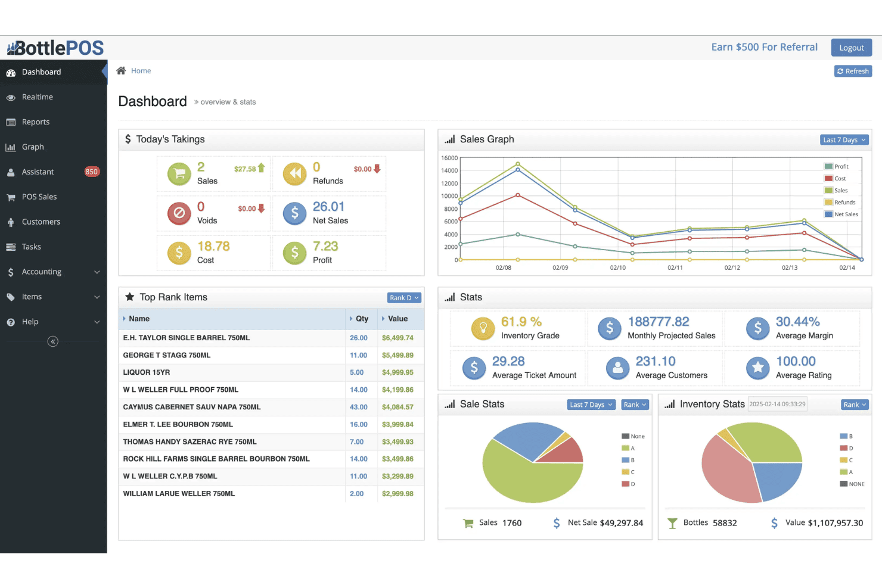882x588 pixels.
Task: Sort the table by the Name column header
Action: pyautogui.click(x=232, y=319)
